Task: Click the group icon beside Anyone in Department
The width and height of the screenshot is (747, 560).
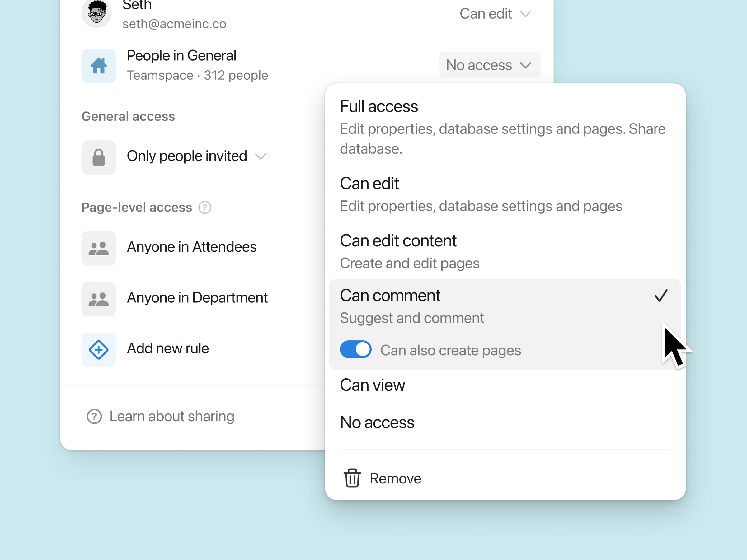Action: 98,299
